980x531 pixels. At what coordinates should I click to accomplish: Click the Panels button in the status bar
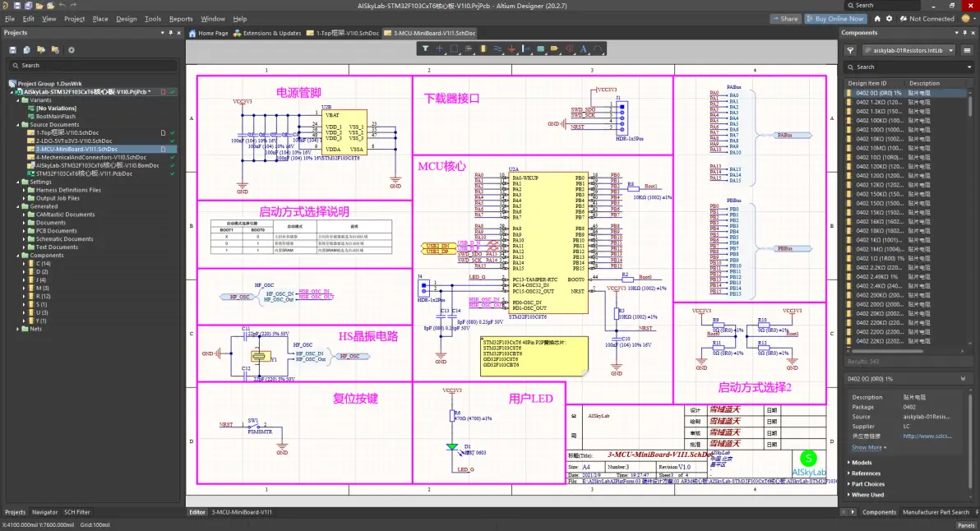[x=966, y=525]
